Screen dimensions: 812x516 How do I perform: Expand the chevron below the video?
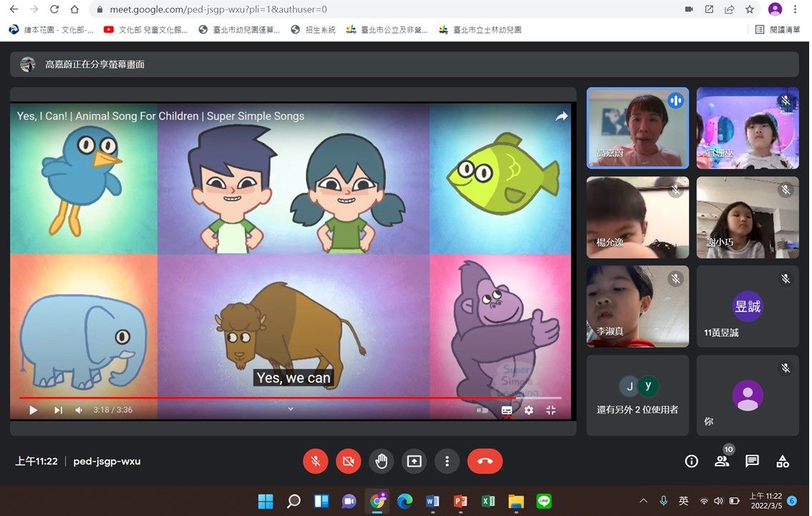point(291,408)
